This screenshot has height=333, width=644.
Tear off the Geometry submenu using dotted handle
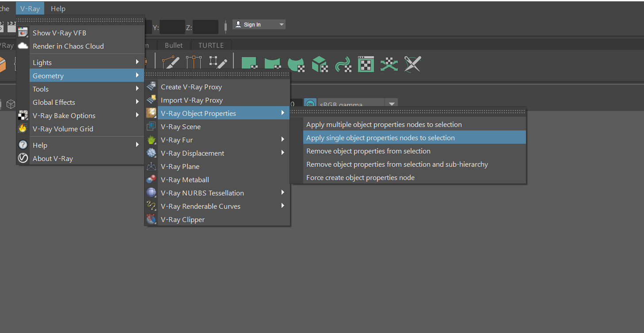[217, 74]
